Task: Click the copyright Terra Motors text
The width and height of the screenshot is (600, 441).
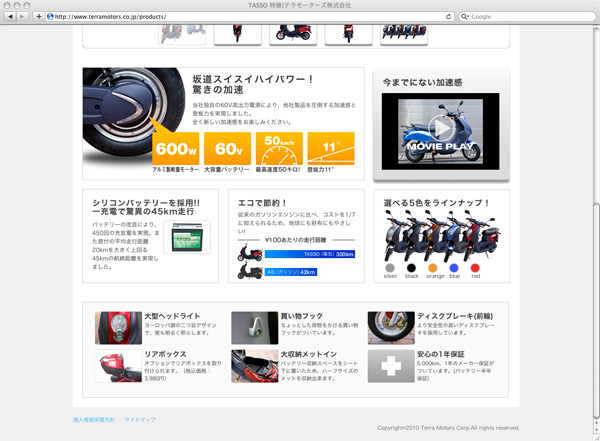Action: (448, 428)
